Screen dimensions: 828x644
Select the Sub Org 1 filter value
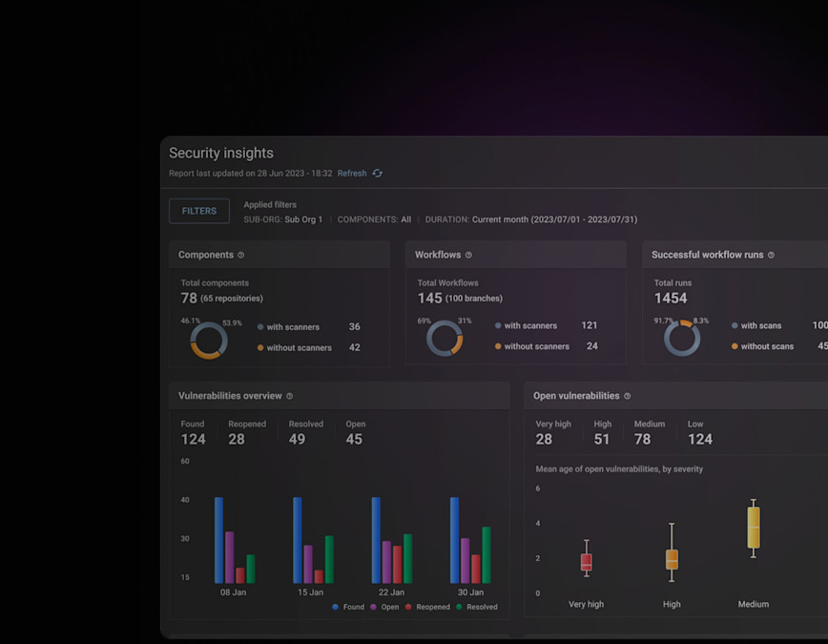(303, 219)
